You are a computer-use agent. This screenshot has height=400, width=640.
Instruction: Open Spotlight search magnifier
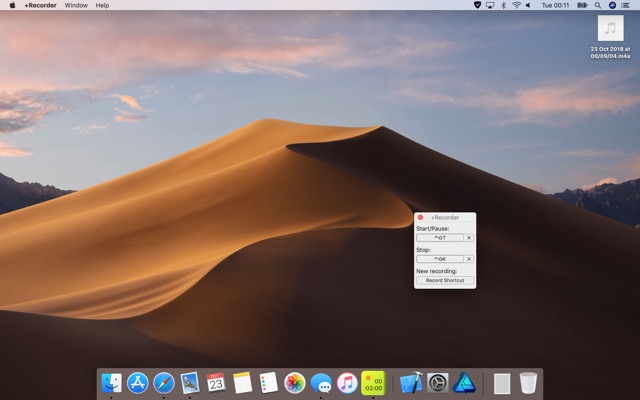click(x=598, y=5)
